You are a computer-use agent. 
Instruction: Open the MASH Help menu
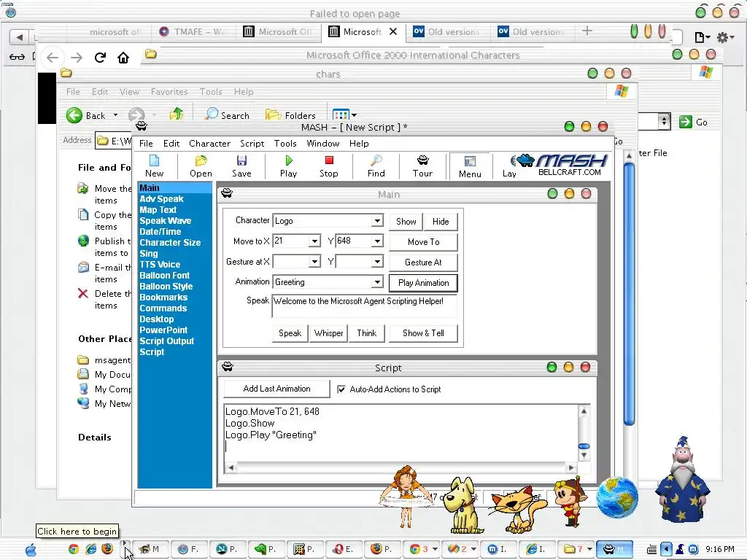tap(359, 144)
